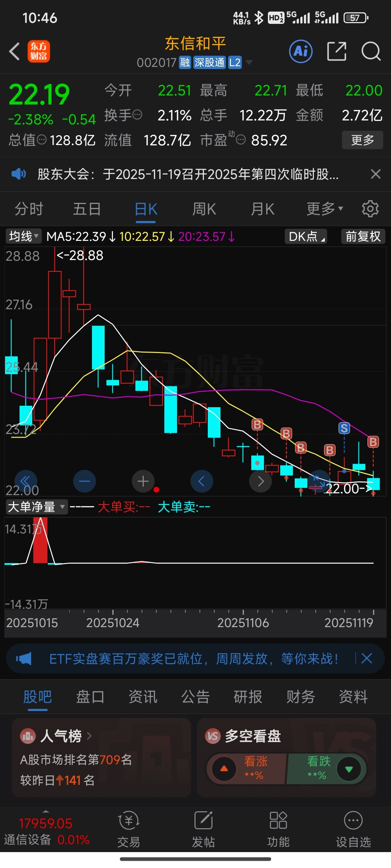The width and height of the screenshot is (391, 868).
Task: Tap the announcement speaker icon
Action: click(18, 174)
